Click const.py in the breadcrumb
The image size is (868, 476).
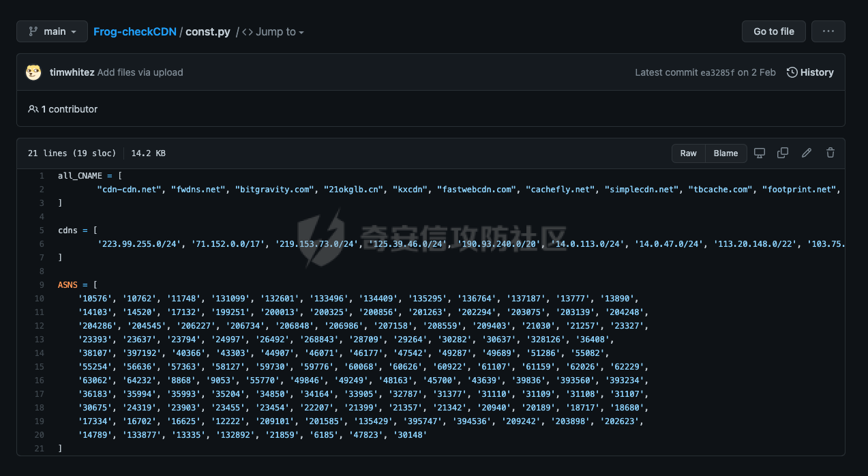208,31
